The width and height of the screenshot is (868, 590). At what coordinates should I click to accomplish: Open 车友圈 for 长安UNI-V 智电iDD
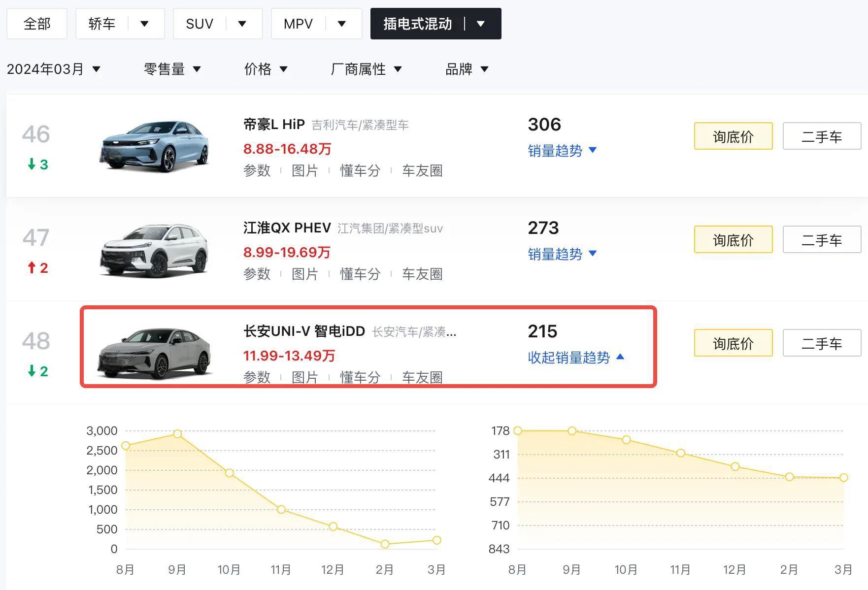[422, 377]
